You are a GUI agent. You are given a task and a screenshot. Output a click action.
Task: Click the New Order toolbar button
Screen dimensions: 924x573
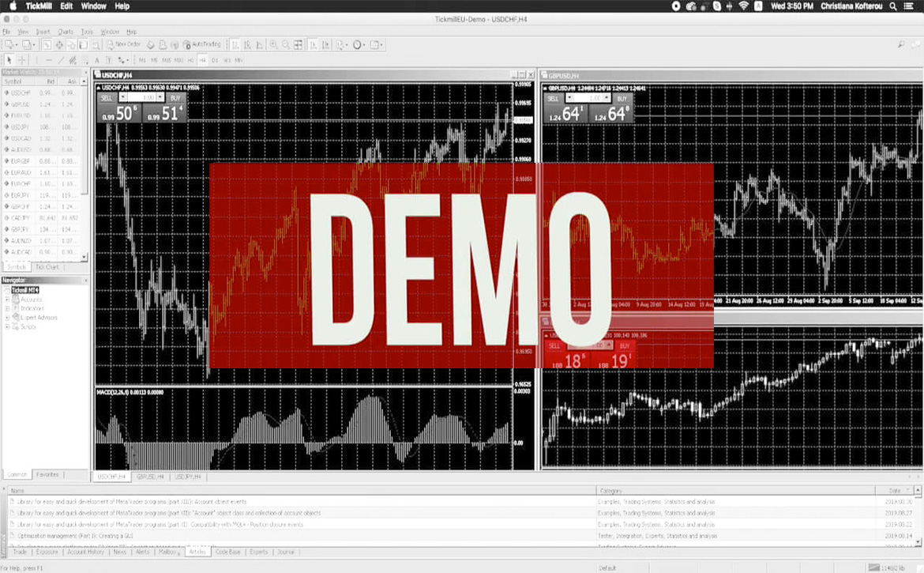point(122,45)
